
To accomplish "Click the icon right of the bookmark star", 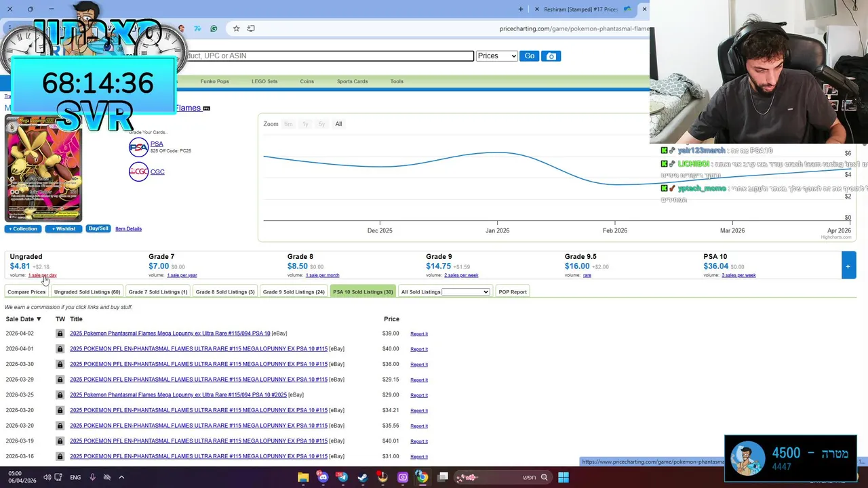I will click(x=251, y=28).
